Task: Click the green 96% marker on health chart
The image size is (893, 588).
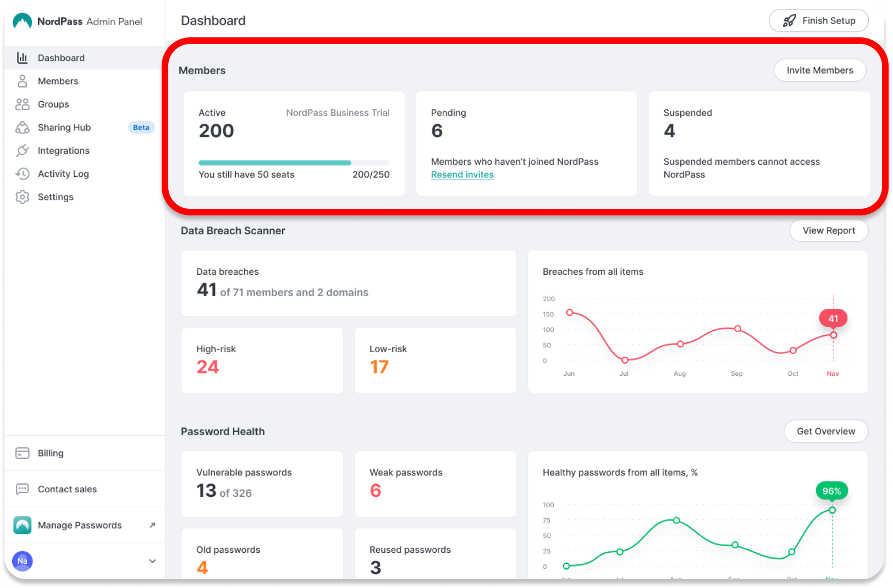Action: point(831,491)
